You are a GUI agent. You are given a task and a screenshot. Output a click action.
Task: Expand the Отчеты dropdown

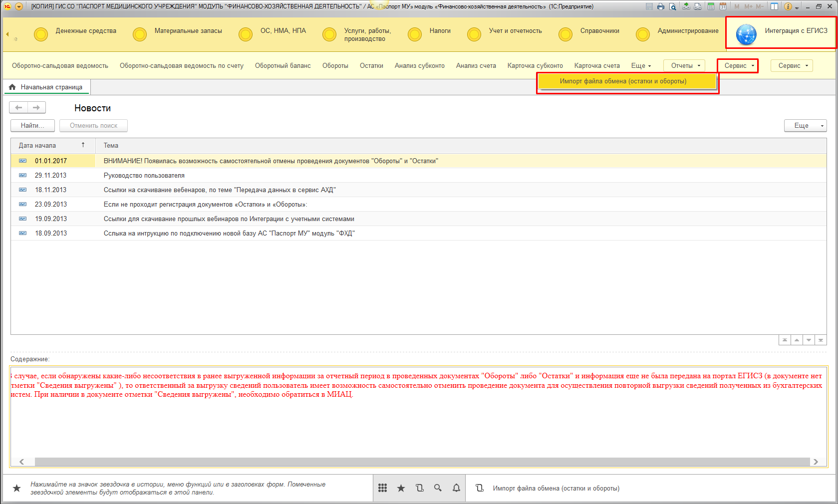point(684,66)
